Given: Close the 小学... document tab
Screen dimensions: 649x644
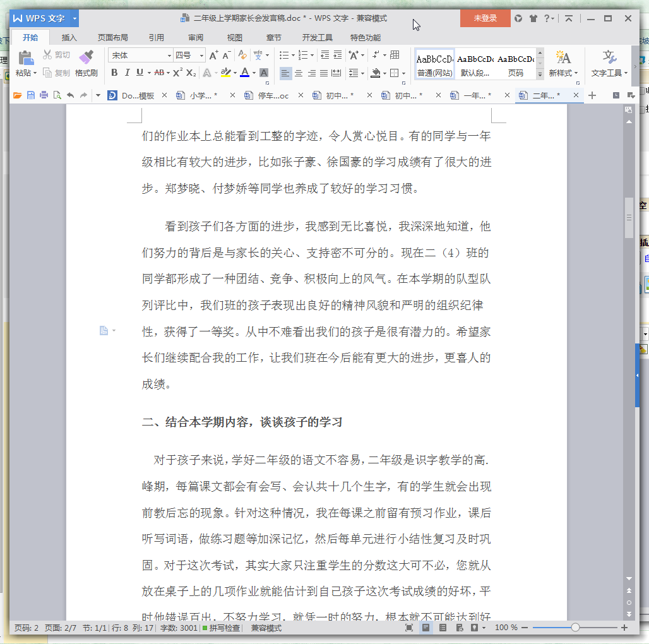Looking at the screenshot, I should pyautogui.click(x=232, y=95).
